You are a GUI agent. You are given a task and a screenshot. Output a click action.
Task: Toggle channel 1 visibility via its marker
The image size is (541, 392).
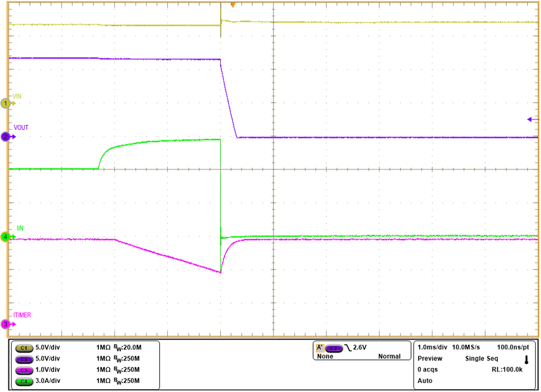[5, 104]
